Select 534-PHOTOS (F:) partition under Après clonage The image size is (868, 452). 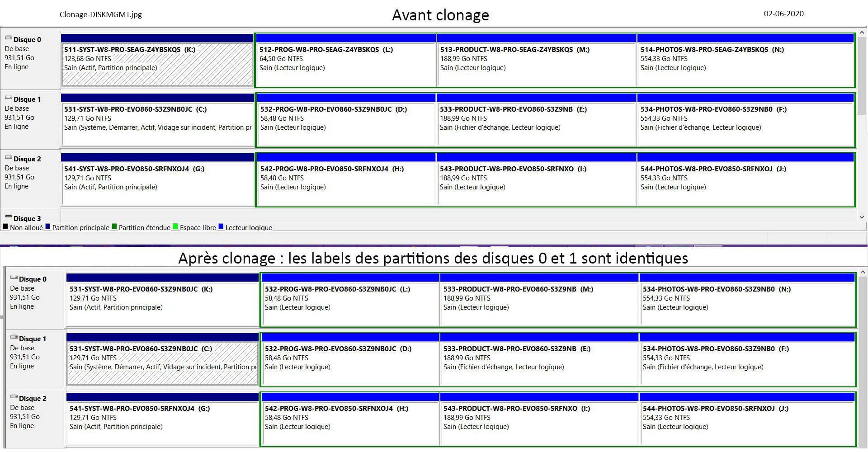[747, 359]
